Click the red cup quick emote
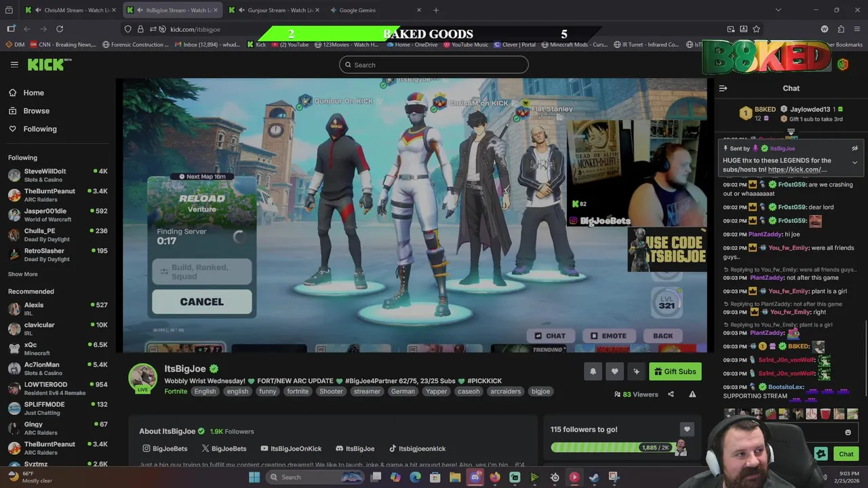The width and height of the screenshot is (868, 488). 825,413
